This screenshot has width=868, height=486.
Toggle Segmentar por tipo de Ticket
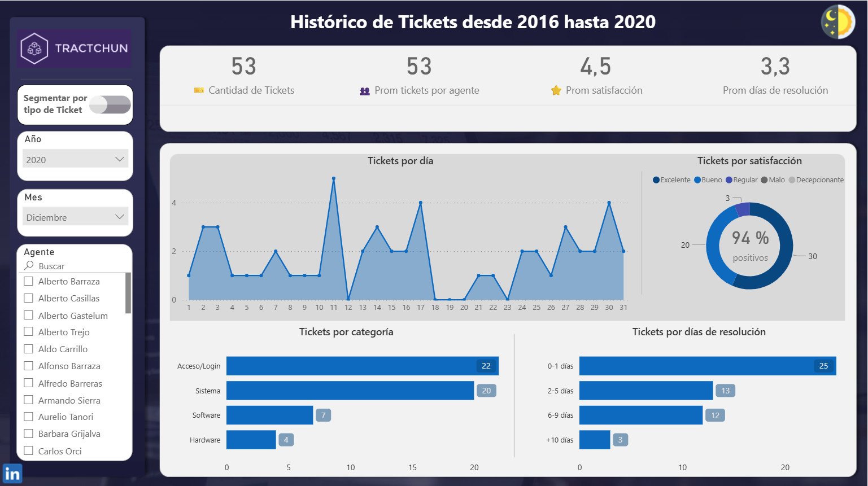click(x=110, y=104)
